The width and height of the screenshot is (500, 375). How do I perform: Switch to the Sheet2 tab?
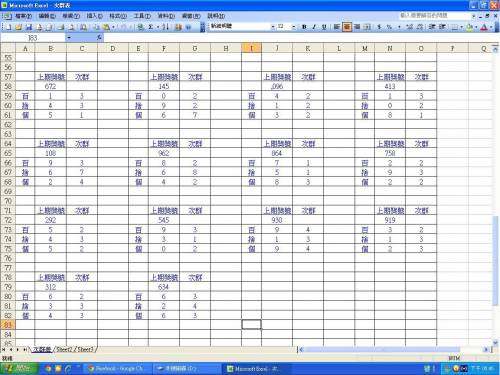pyautogui.click(x=64, y=349)
